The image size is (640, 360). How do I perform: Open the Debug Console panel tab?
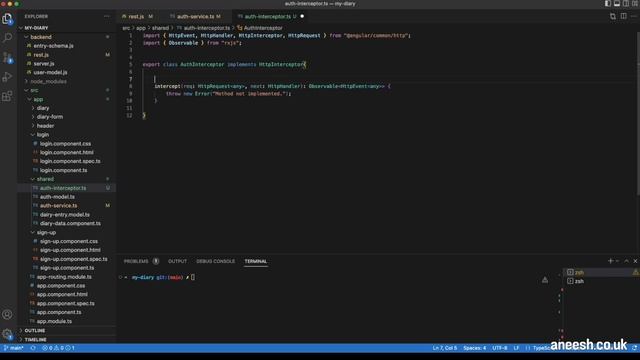[216, 261]
